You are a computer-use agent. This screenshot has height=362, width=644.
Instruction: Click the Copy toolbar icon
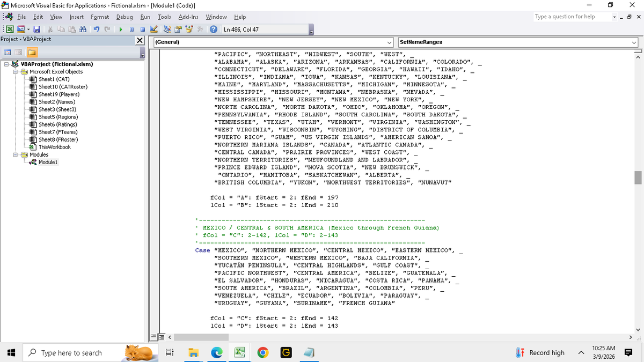pos(61,29)
